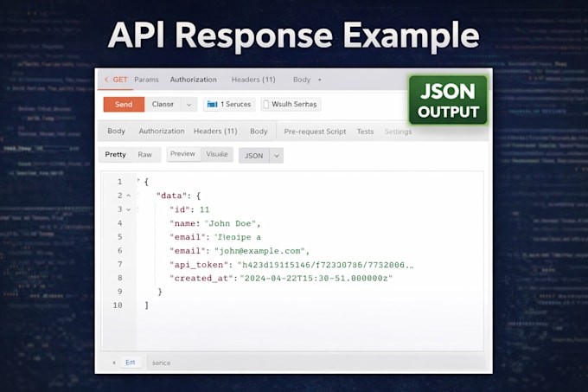Switch to Authorization in second tab row
The image size is (588, 392).
pyautogui.click(x=162, y=131)
